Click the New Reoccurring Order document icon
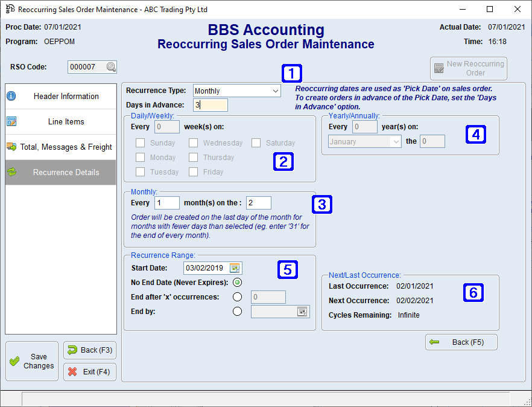 pos(438,68)
